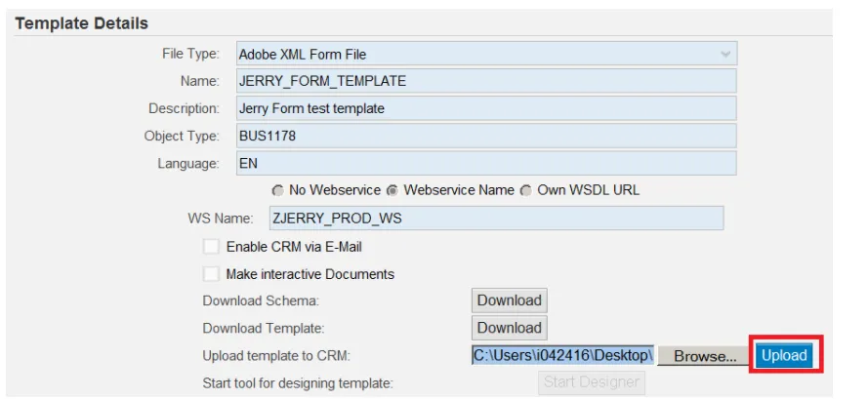Image resolution: width=868 pixels, height=399 pixels.
Task: Click the 'Name:' label
Action: pyautogui.click(x=200, y=81)
